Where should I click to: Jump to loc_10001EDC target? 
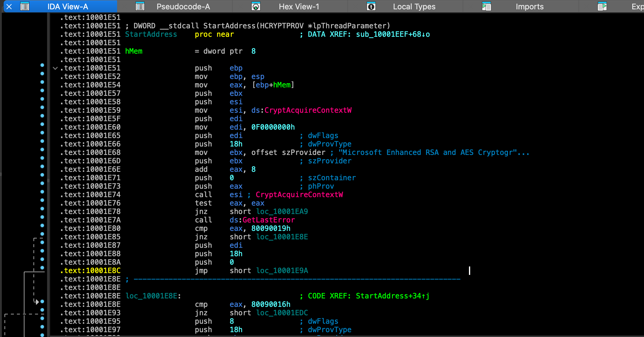coord(282,313)
